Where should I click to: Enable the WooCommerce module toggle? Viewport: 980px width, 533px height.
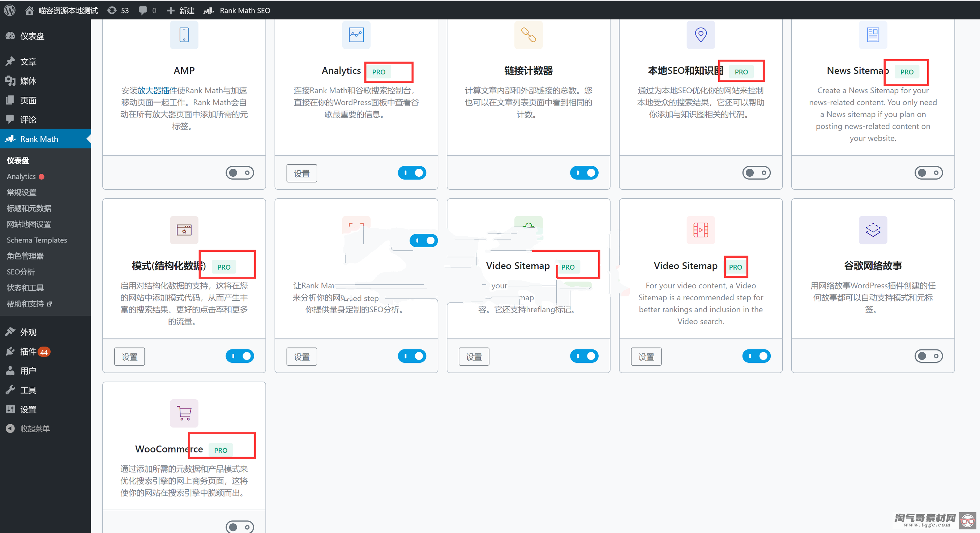click(240, 527)
